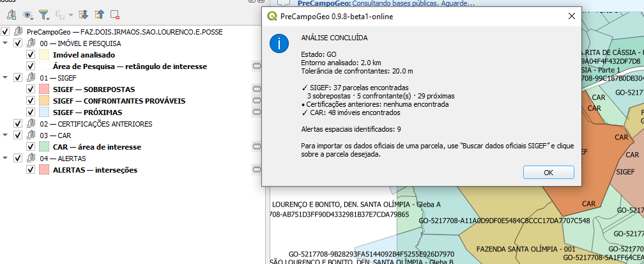The width and height of the screenshot is (644, 264).
Task: Click memory layer indicator on Área de Pesquisa row
Action: pos(257,66)
